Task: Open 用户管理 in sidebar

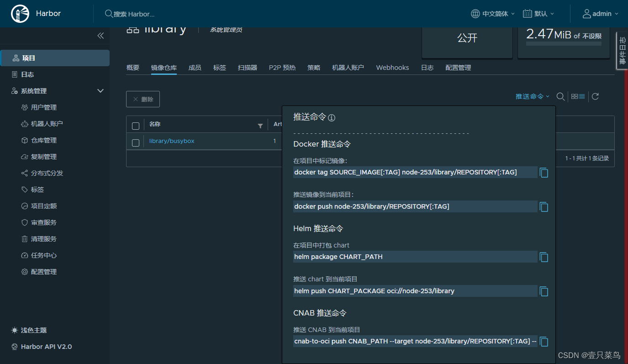Action: (44, 107)
